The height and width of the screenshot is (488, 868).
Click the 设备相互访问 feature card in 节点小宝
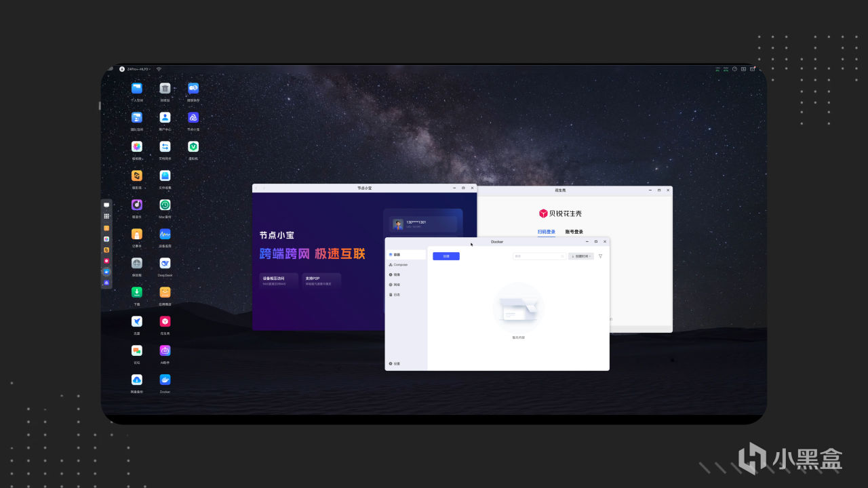(279, 281)
